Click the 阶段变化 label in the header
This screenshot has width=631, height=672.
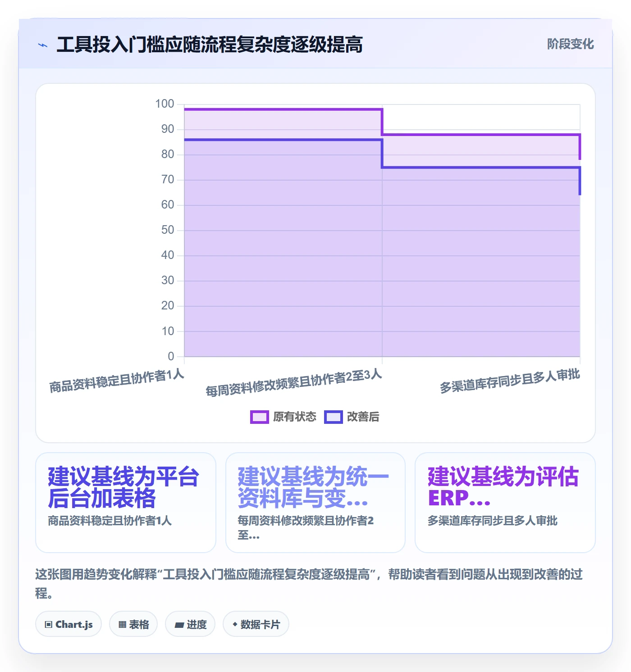[570, 44]
